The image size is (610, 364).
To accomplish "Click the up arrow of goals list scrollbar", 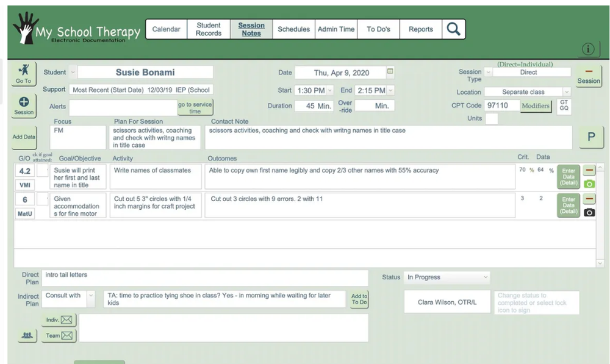I will point(600,168).
